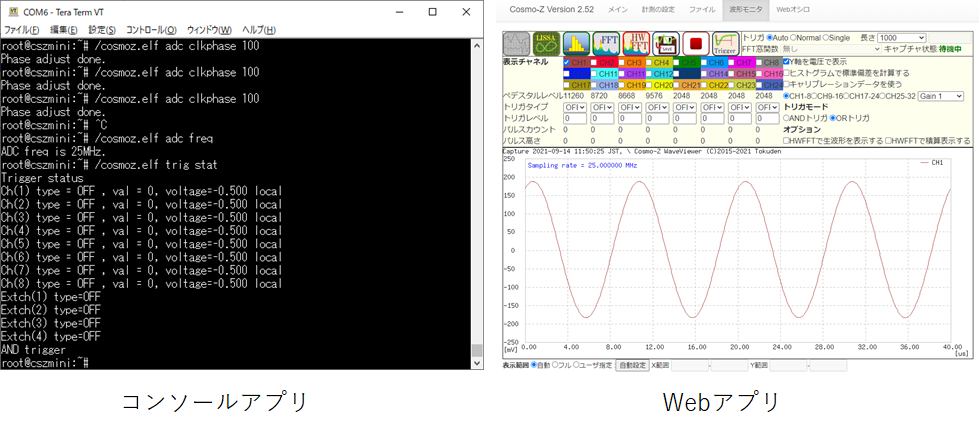This screenshot has width=979, height=433.
Task: Open the histogram view icon
Action: 576,43
